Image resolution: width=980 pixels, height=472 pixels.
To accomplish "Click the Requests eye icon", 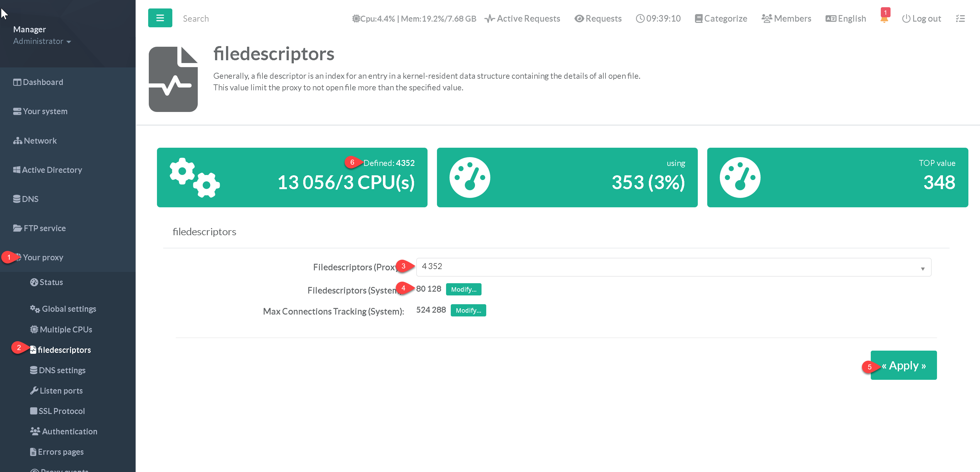I will [579, 19].
